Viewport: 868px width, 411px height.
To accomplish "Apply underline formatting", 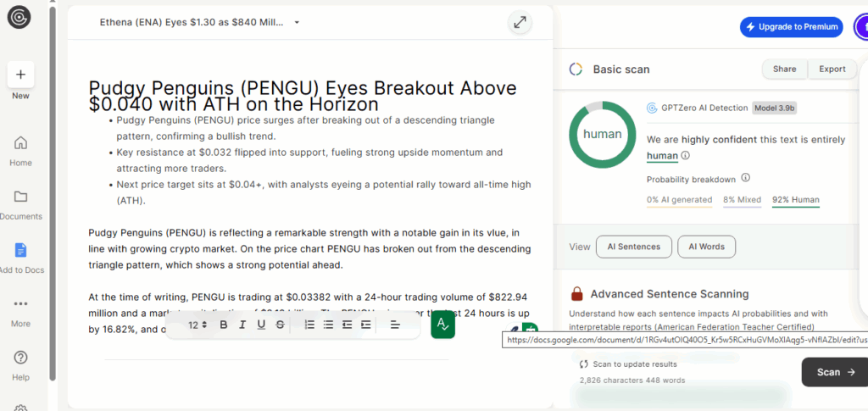I will point(261,325).
